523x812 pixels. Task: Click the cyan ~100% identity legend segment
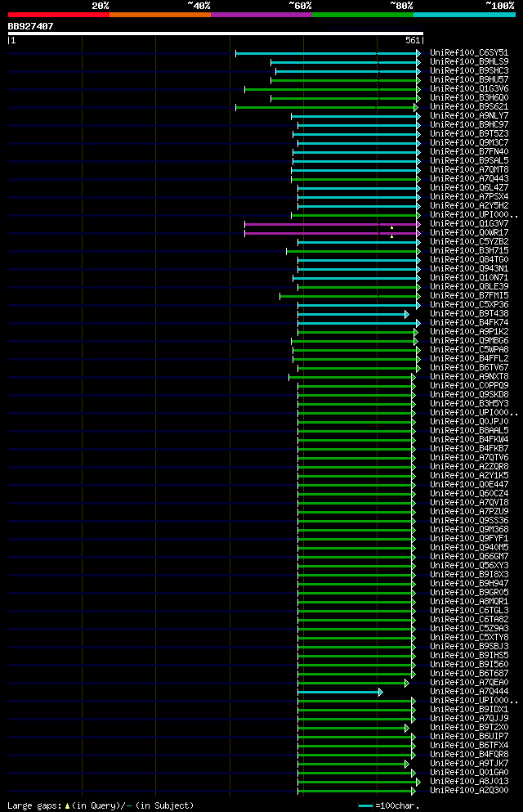464,15
